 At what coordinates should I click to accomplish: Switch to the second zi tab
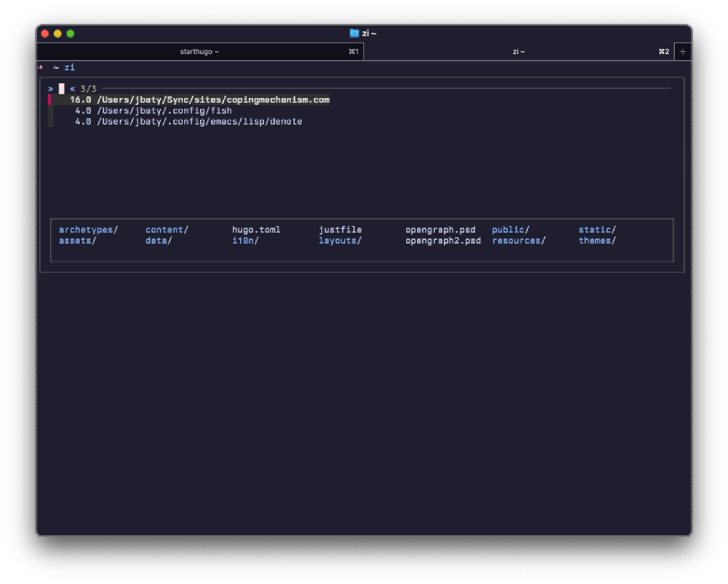tap(518, 52)
